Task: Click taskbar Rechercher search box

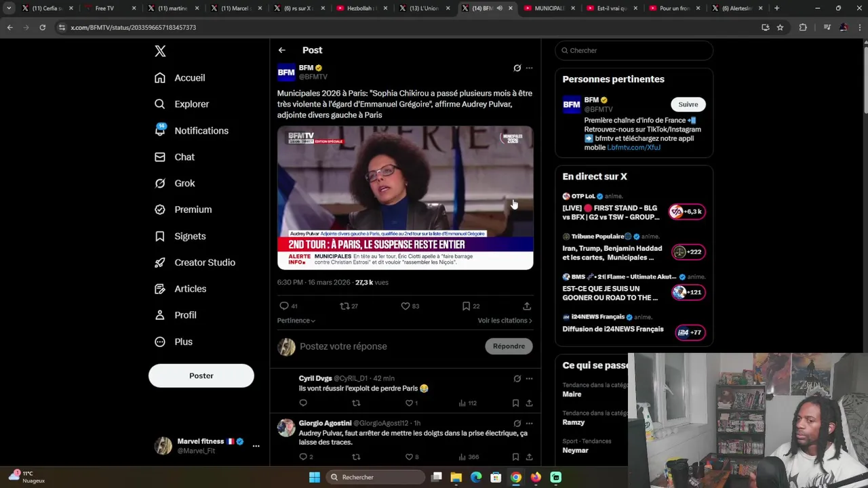Action: tap(376, 477)
